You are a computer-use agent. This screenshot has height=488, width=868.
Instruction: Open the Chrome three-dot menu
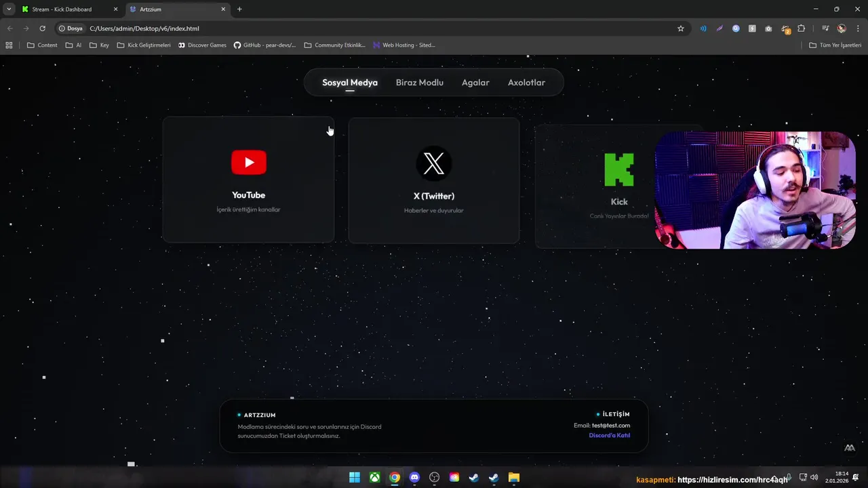coord(856,28)
